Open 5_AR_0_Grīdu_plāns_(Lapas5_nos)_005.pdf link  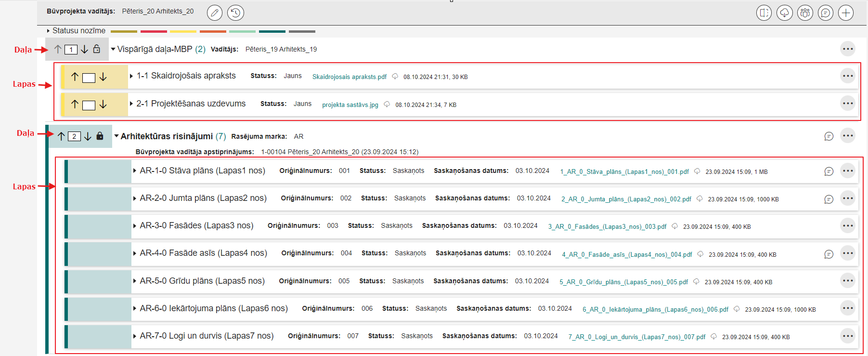pyautogui.click(x=623, y=282)
